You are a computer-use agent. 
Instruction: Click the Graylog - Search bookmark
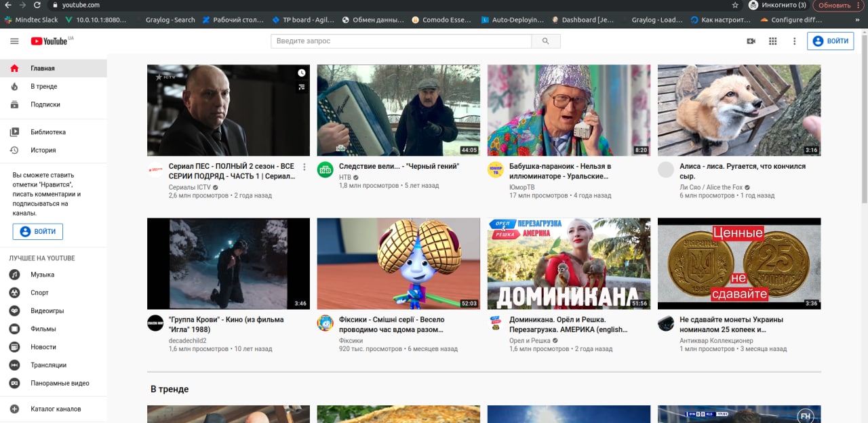tap(168, 20)
